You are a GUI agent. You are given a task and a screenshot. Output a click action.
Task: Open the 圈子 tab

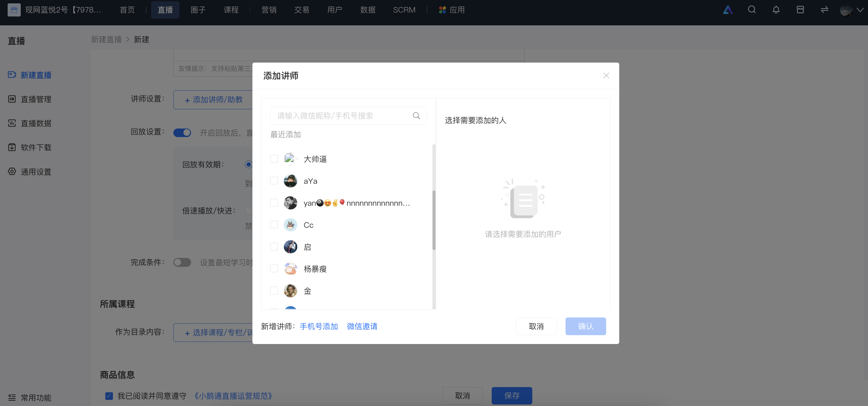(198, 10)
